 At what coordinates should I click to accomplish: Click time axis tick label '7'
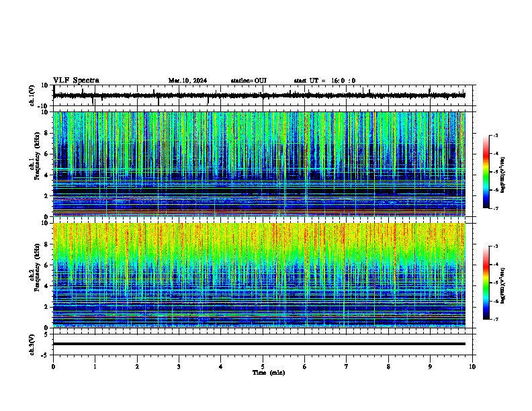(347, 367)
